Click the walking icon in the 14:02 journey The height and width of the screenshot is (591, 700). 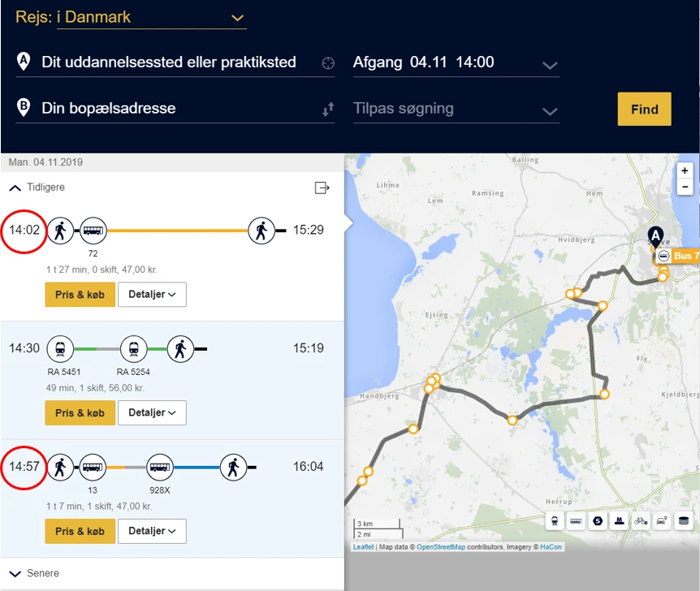60,231
